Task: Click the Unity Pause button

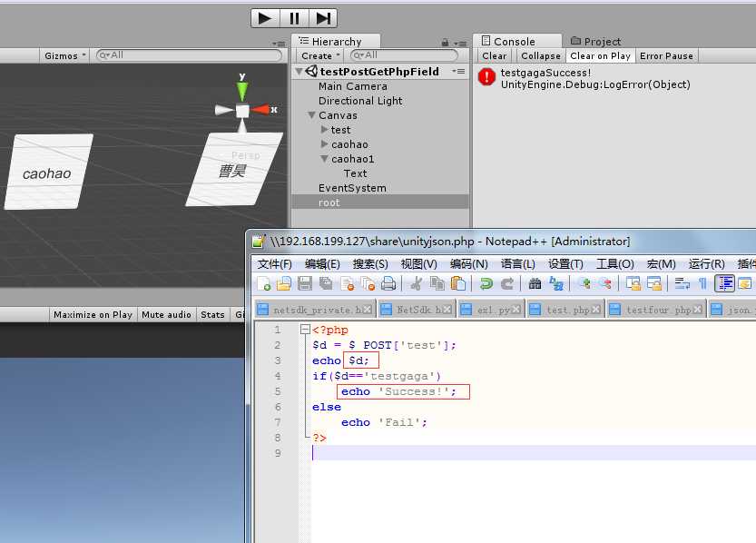Action: pos(294,18)
